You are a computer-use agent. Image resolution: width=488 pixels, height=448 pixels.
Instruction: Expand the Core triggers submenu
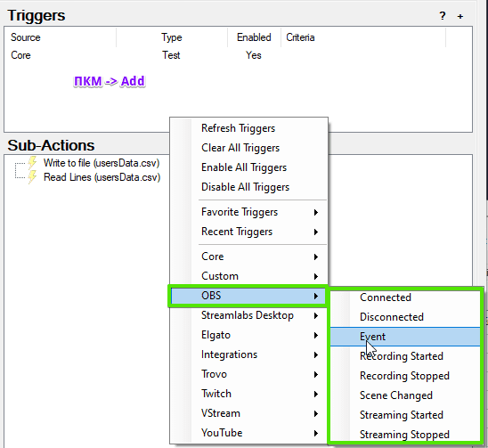pyautogui.click(x=248, y=257)
